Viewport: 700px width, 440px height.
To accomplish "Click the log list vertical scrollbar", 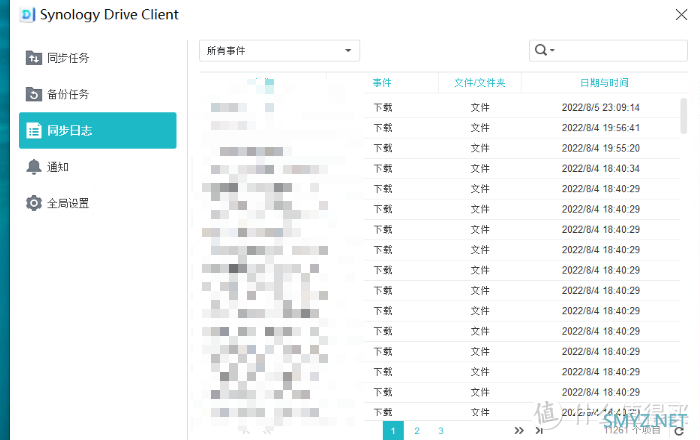I will coord(683,116).
